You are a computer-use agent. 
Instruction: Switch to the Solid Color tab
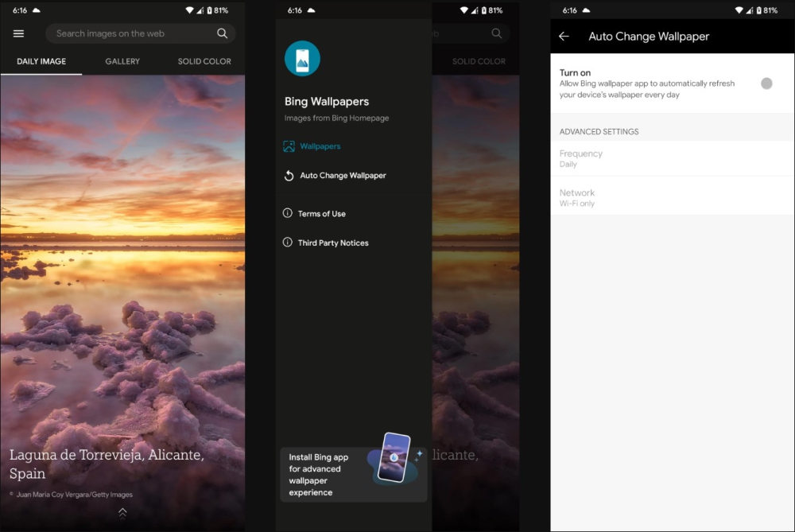pyautogui.click(x=204, y=61)
